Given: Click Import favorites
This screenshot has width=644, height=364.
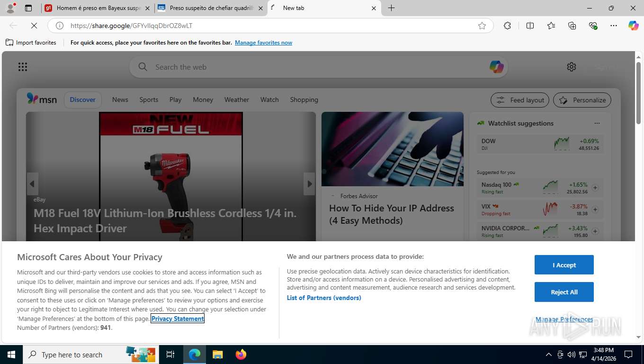Looking at the screenshot, I should point(31,43).
